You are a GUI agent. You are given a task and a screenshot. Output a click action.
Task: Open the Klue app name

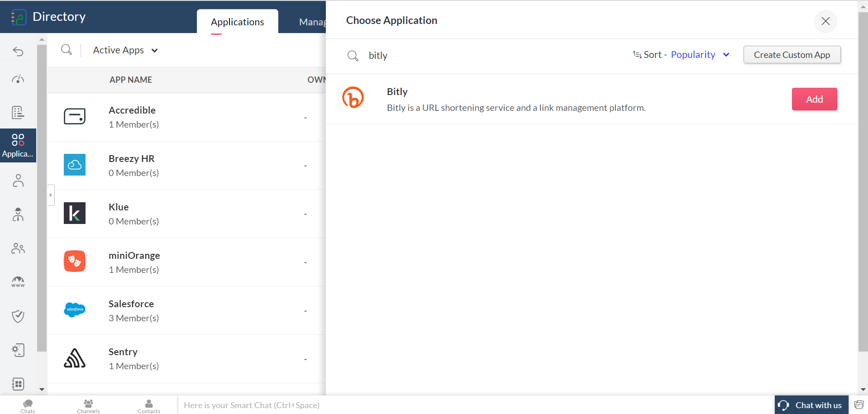(x=119, y=207)
